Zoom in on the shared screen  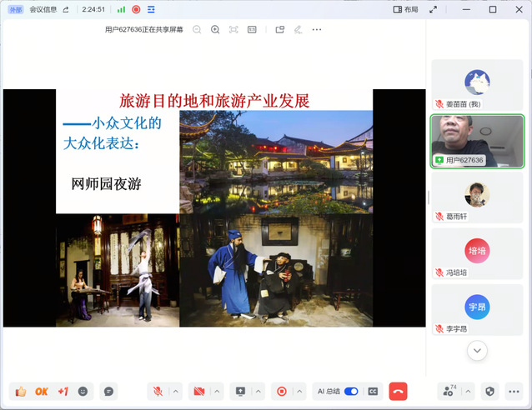pyautogui.click(x=215, y=29)
